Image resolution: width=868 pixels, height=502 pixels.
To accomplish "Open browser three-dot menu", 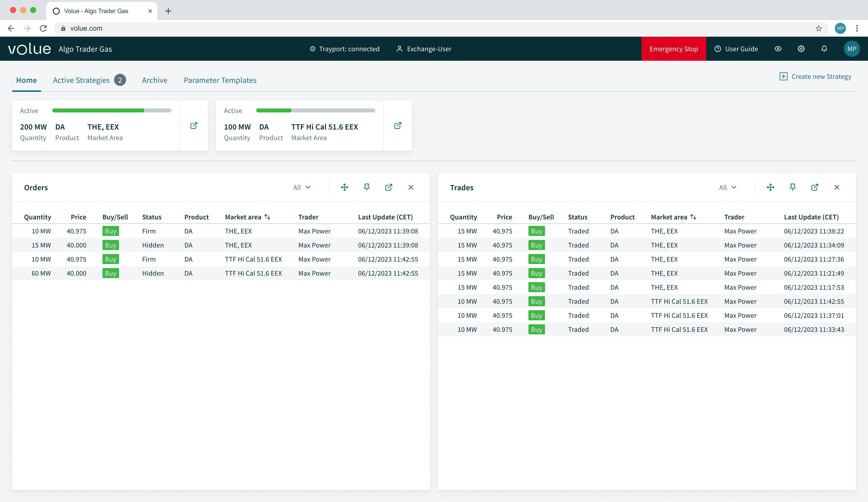I will (x=857, y=28).
